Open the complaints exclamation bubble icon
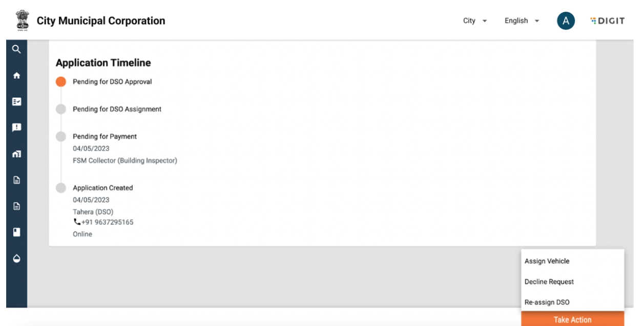The width and height of the screenshot is (644, 326). (16, 127)
